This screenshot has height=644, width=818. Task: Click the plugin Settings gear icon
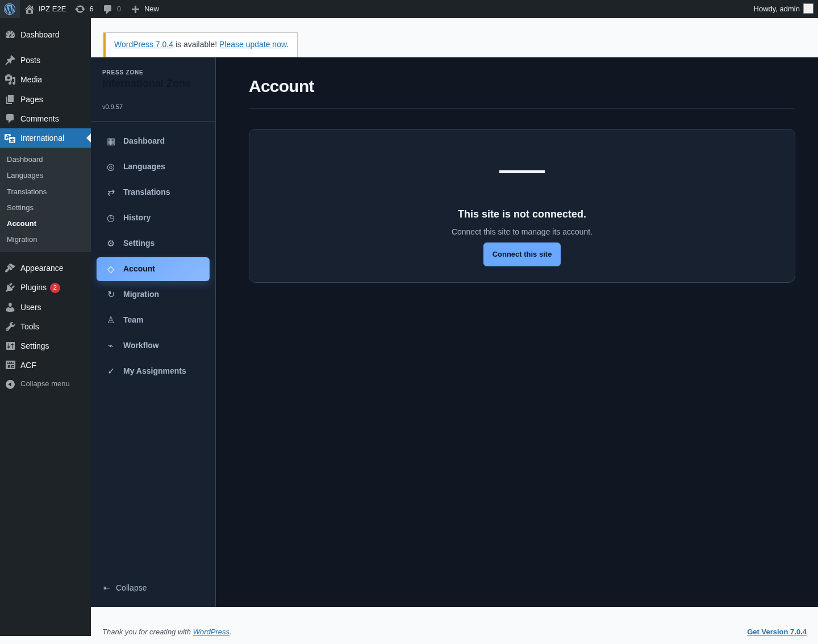[111, 244]
